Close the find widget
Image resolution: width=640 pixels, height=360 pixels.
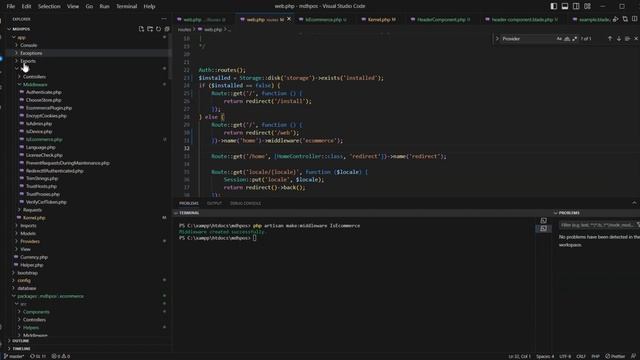[636, 38]
